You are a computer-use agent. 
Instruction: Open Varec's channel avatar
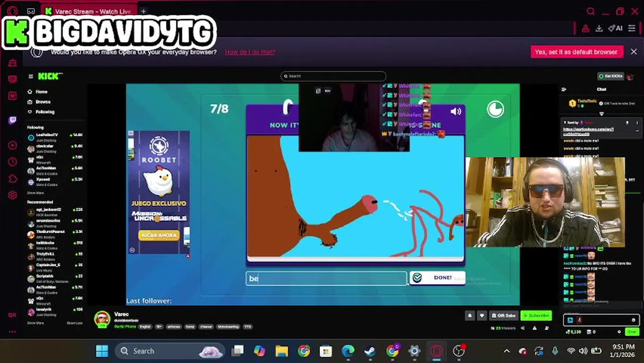click(102, 320)
